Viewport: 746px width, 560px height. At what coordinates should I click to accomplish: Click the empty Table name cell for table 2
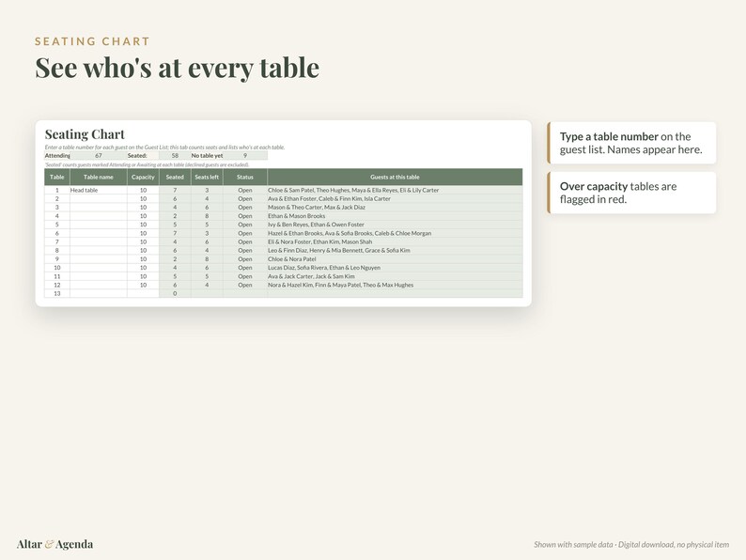pos(99,198)
